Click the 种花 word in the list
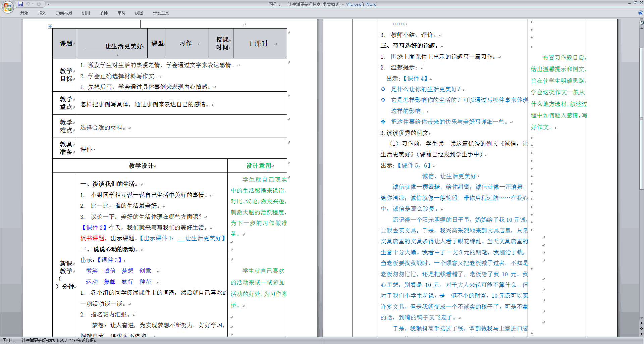644x344 pixels. coord(145,282)
